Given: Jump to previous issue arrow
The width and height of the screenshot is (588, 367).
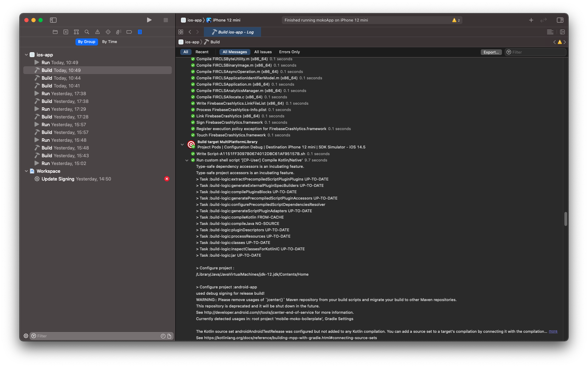Looking at the screenshot, I should click(554, 42).
